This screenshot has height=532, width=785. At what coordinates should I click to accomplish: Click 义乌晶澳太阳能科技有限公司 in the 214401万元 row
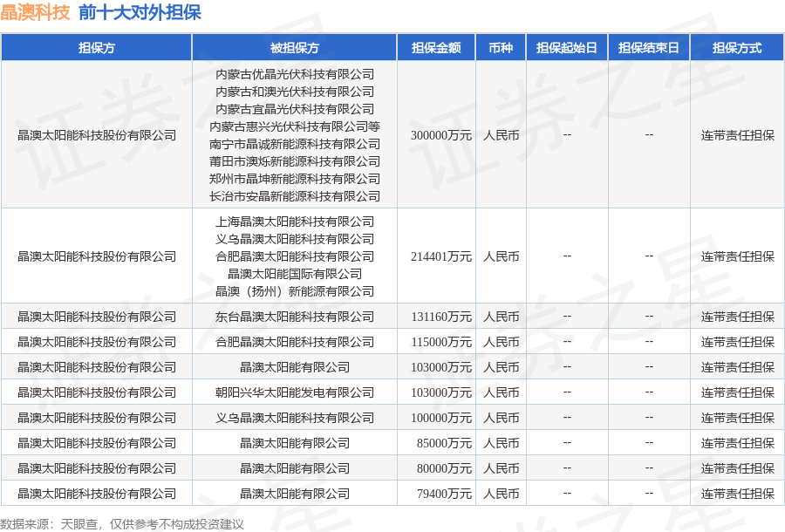[295, 239]
